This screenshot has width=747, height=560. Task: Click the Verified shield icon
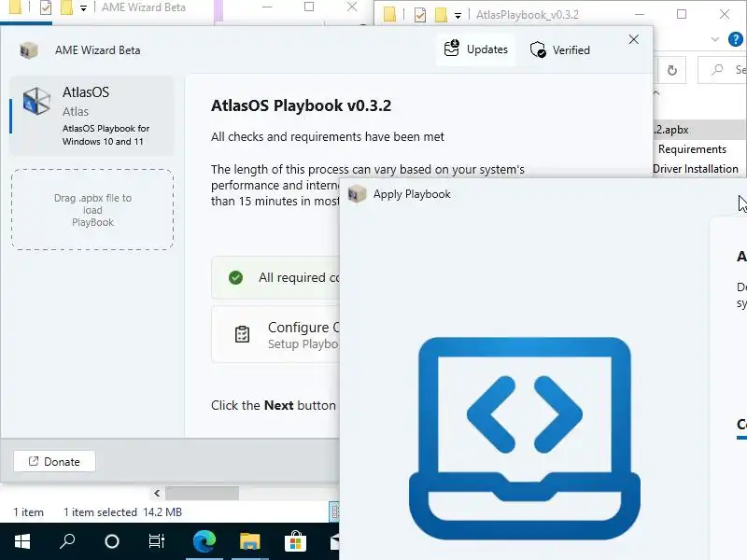(x=538, y=49)
